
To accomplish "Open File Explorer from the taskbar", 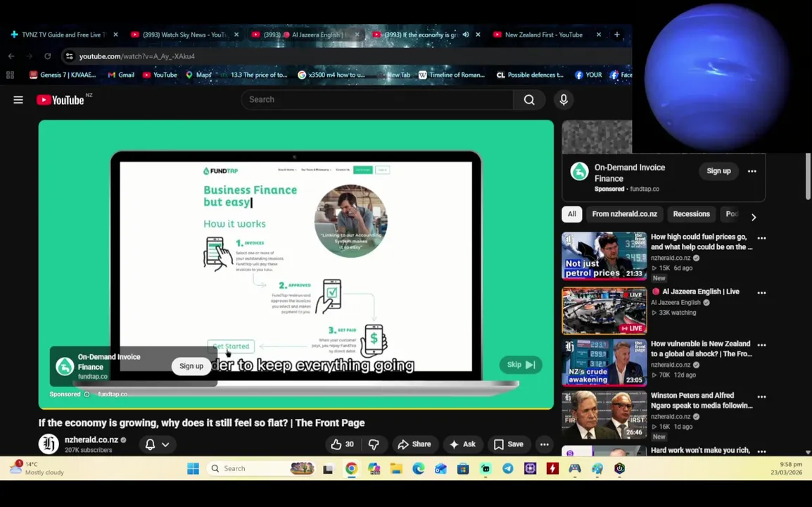I will (x=396, y=469).
